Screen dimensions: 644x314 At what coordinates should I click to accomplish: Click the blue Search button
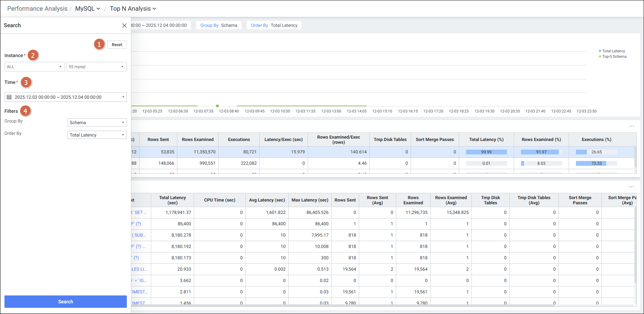click(x=65, y=302)
